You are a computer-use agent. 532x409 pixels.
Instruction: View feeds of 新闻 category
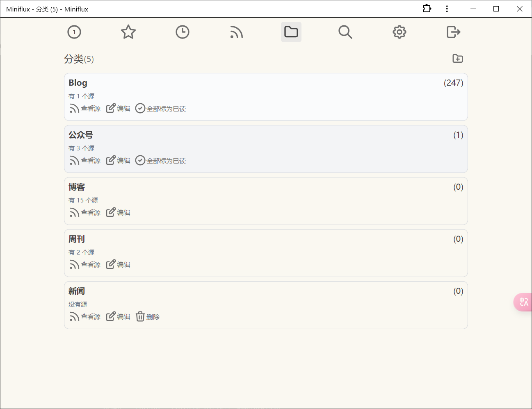85,316
